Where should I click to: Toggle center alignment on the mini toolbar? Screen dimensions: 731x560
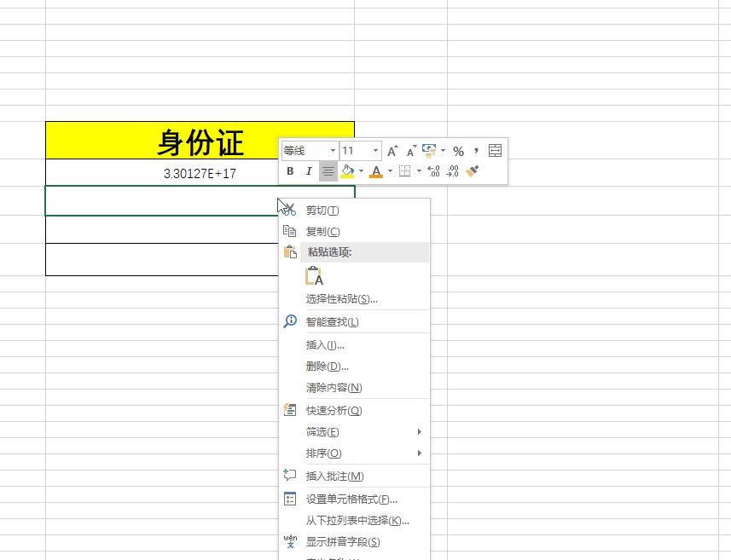tap(328, 170)
